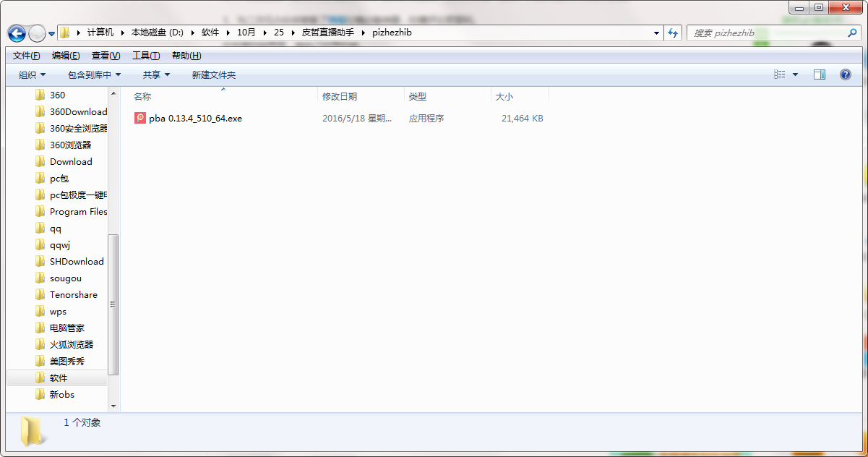868x457 pixels.
Task: Click the 21,464 KB size cell
Action: 523,118
